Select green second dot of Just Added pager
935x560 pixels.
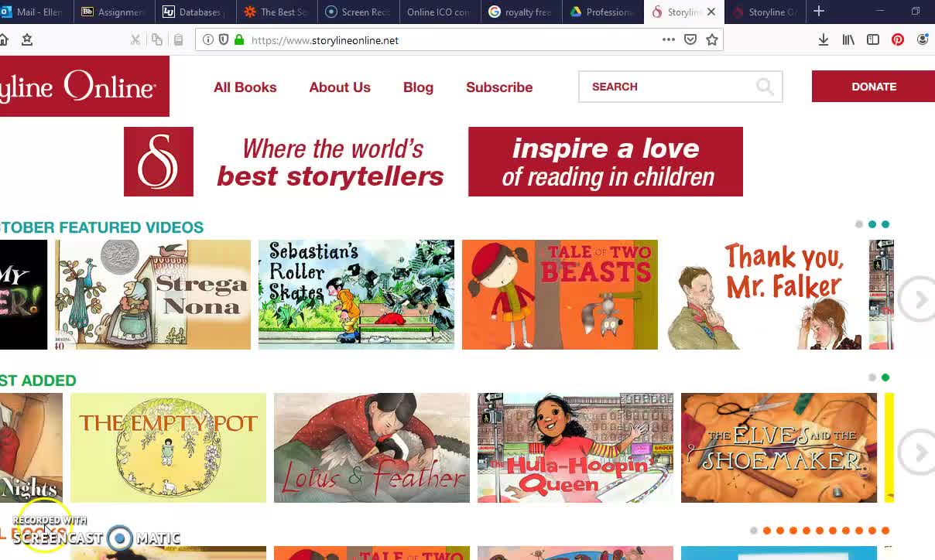point(885,377)
